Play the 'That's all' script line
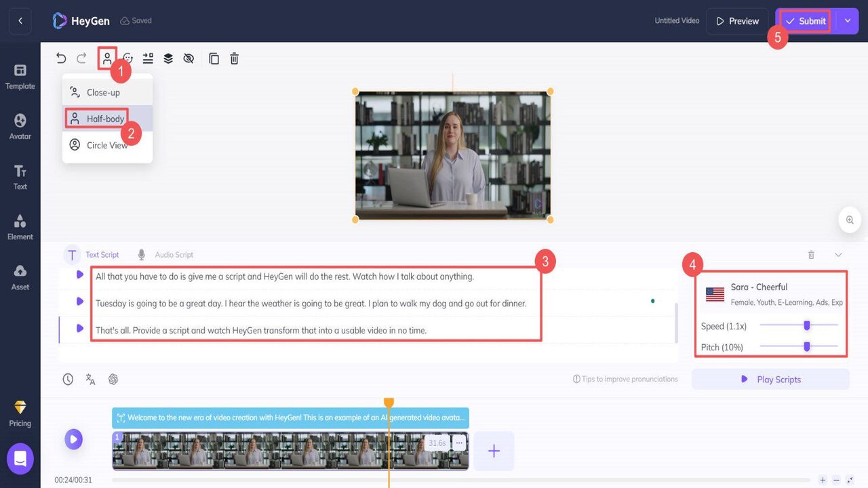Screen dimensions: 868x488 pos(80,329)
